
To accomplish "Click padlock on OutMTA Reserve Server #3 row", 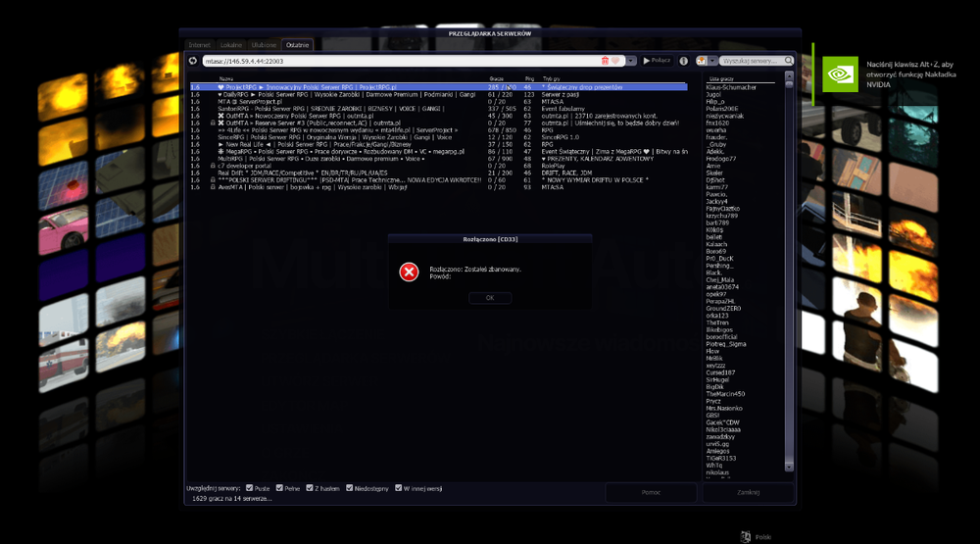I will point(213,124).
